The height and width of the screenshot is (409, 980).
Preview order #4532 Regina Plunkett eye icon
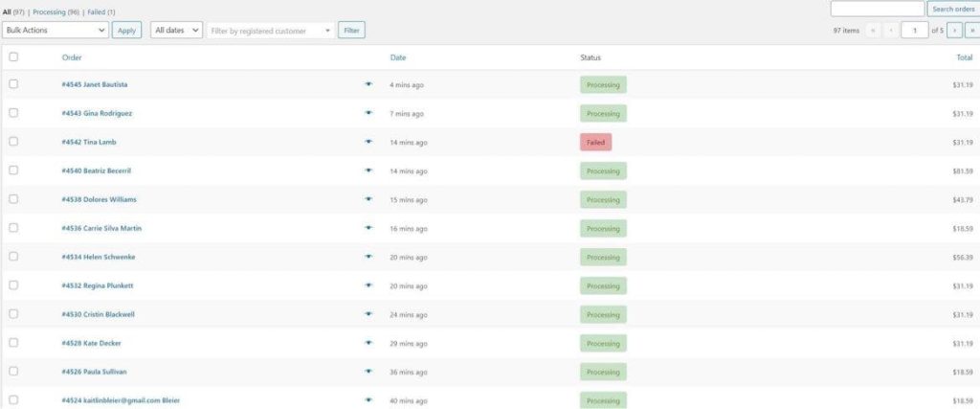click(x=368, y=285)
